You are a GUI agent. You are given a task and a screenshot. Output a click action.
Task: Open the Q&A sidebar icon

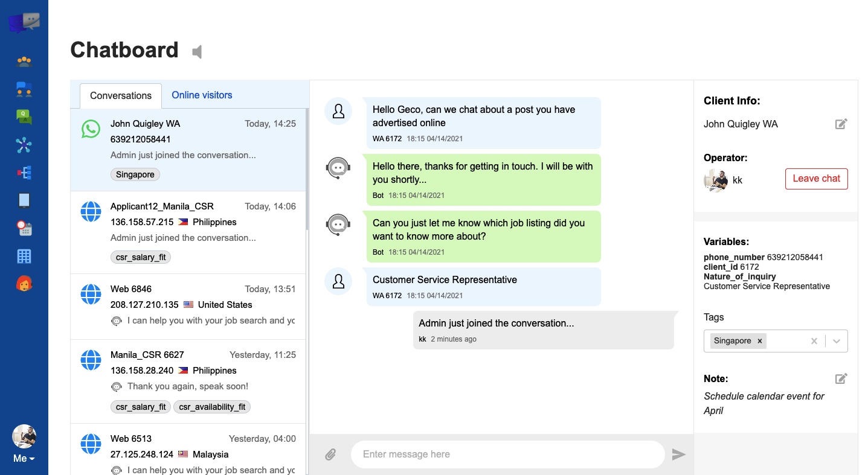[24, 117]
